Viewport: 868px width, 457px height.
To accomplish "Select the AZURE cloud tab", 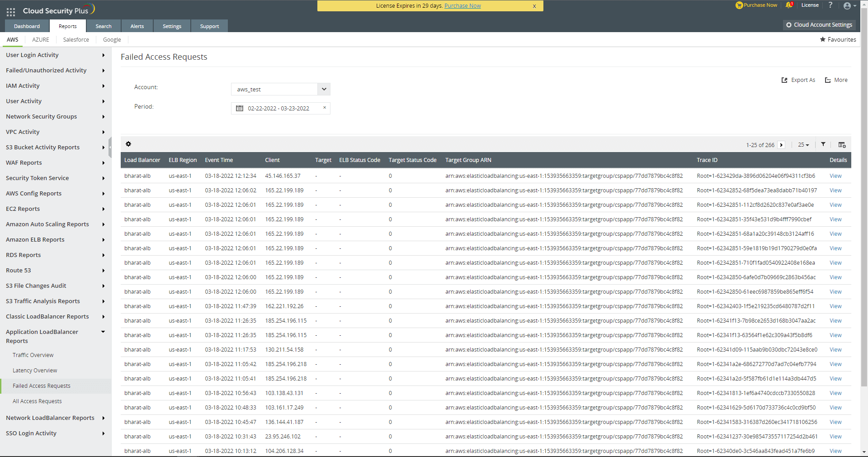I will [x=41, y=40].
